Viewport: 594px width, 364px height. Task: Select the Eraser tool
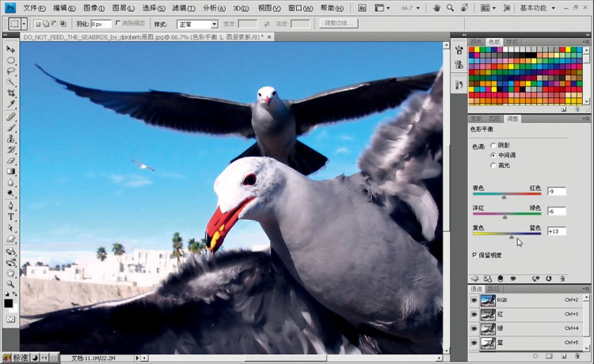point(11,160)
